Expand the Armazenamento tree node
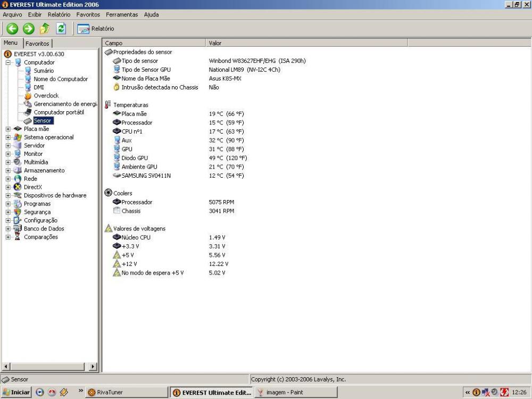The width and height of the screenshot is (532, 399). (x=9, y=171)
